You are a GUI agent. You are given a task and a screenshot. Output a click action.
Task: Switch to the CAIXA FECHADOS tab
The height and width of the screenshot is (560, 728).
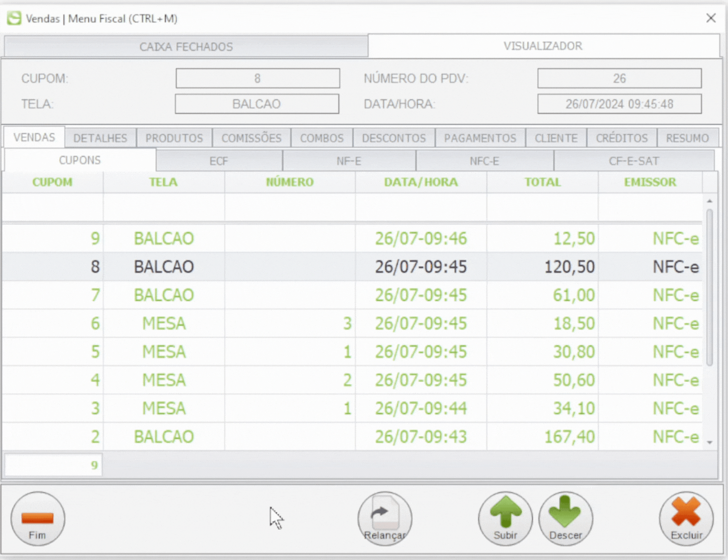pos(186,47)
